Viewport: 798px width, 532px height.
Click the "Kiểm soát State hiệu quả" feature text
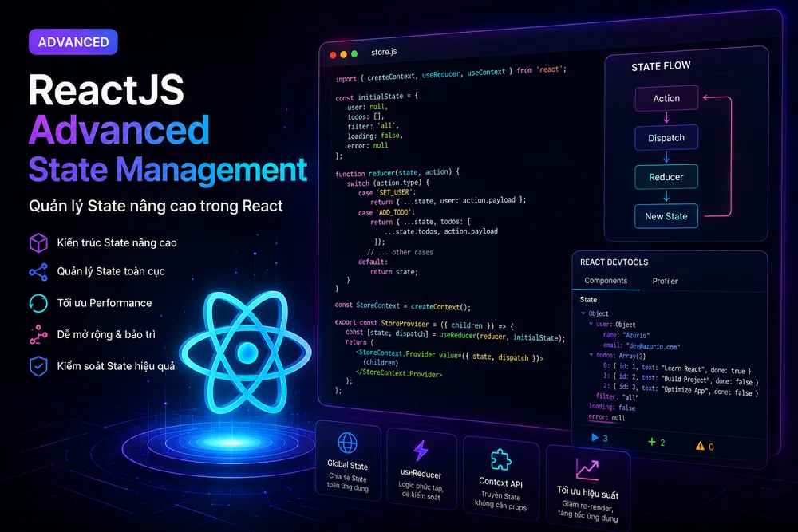click(x=116, y=366)
